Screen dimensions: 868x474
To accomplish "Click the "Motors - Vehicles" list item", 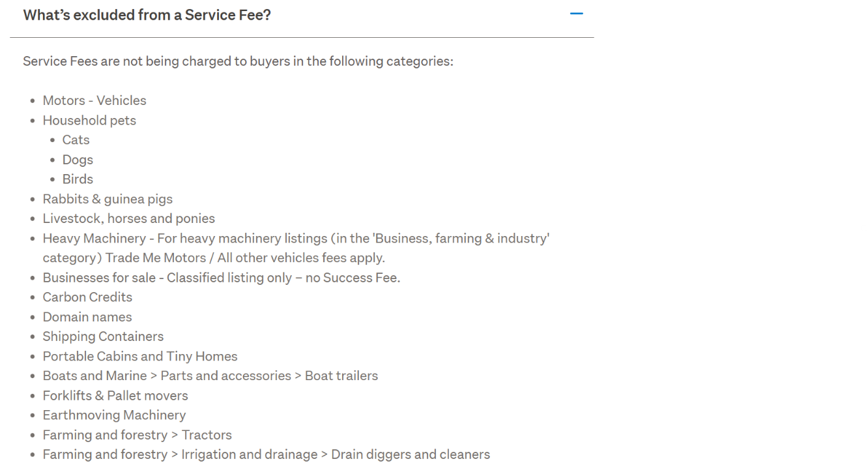I will click(x=94, y=100).
